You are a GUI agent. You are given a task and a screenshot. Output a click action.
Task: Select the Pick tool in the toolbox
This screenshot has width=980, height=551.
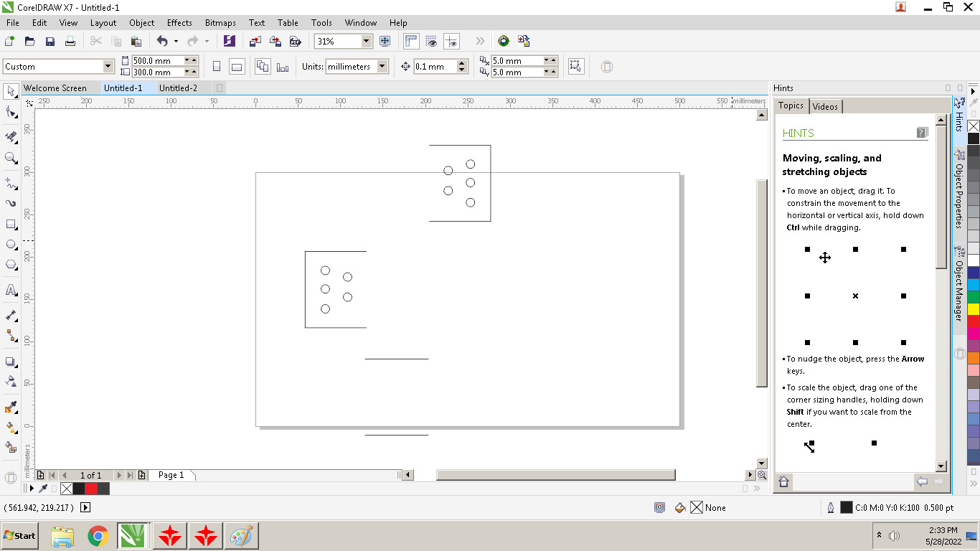point(11,91)
